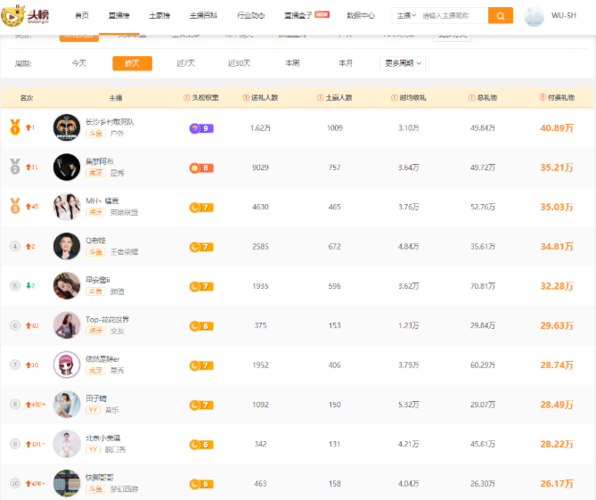
Task: Click the weight badge in the 28.49万 row
Action: [x=201, y=405]
